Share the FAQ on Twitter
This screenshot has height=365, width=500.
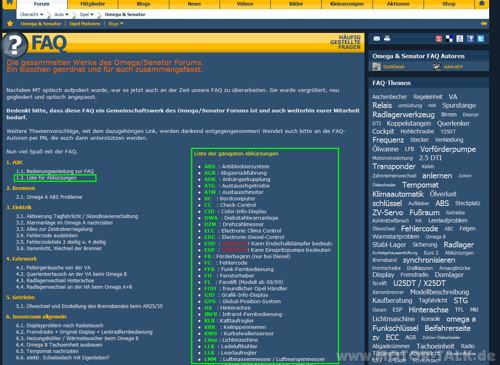(x=481, y=39)
